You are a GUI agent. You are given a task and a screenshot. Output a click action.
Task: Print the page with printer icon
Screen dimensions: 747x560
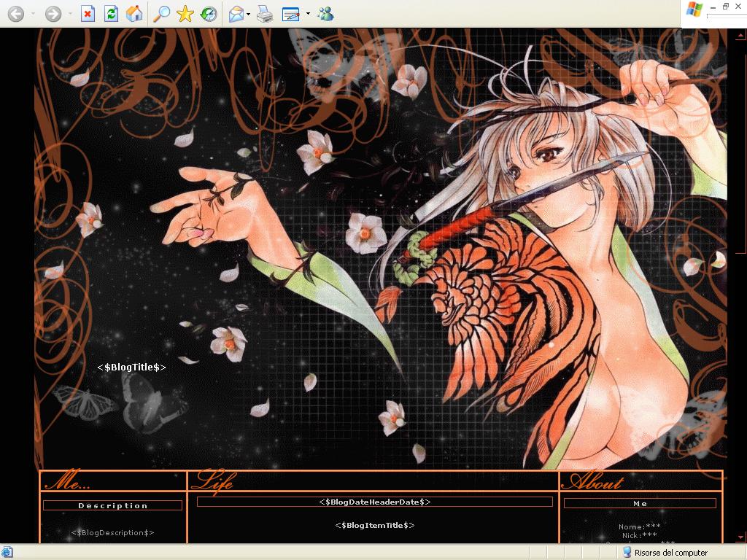click(265, 15)
